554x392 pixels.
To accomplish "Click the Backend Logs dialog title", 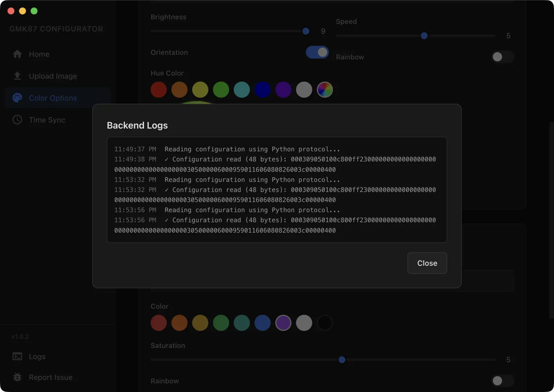I will 137,125.
